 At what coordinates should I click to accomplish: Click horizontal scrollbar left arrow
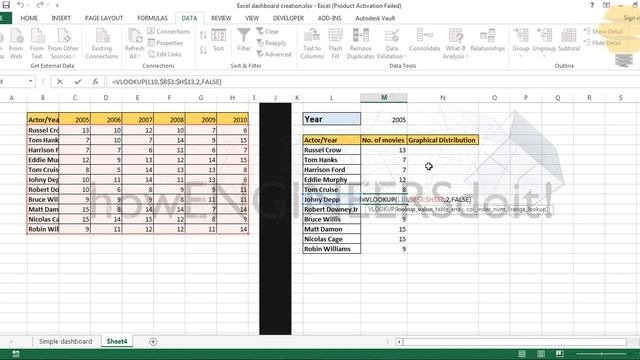click(399, 342)
